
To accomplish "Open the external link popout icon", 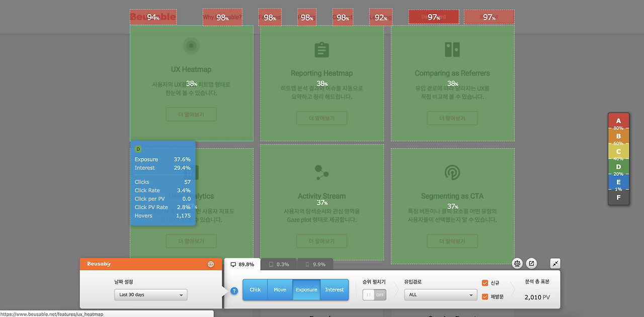I will click(x=531, y=263).
